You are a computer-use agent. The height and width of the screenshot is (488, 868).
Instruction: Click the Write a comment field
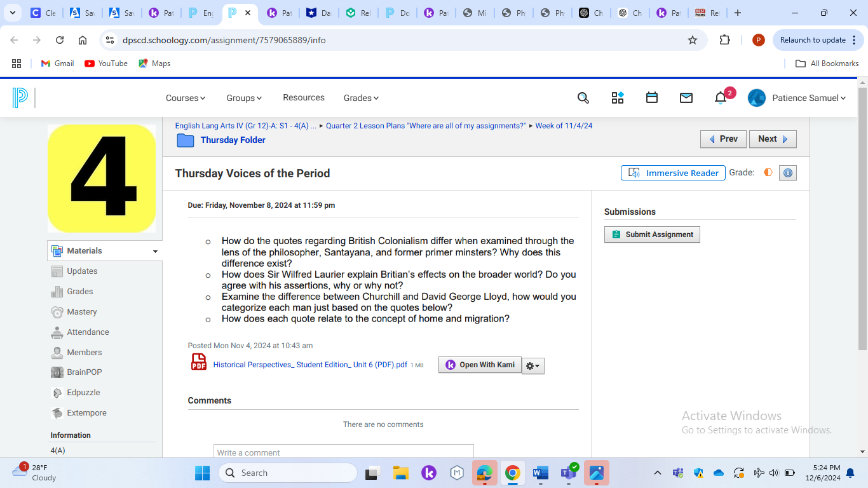click(343, 451)
